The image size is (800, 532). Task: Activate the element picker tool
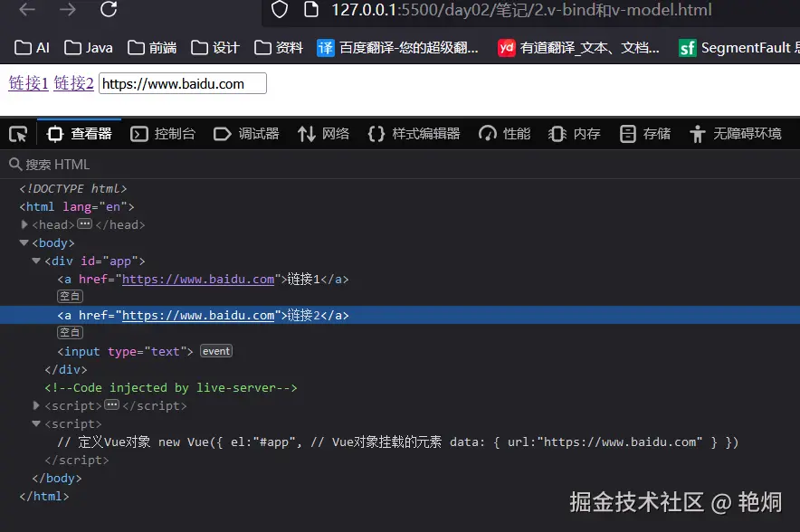click(18, 134)
